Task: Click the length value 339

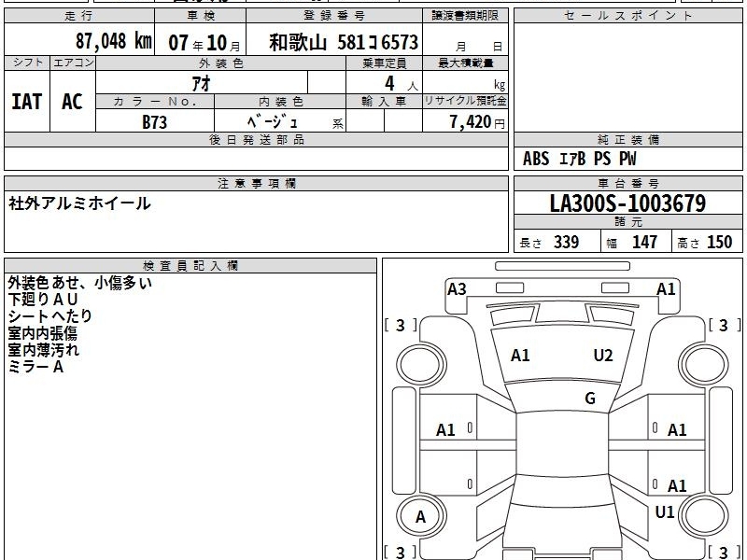Action: [x=566, y=242]
